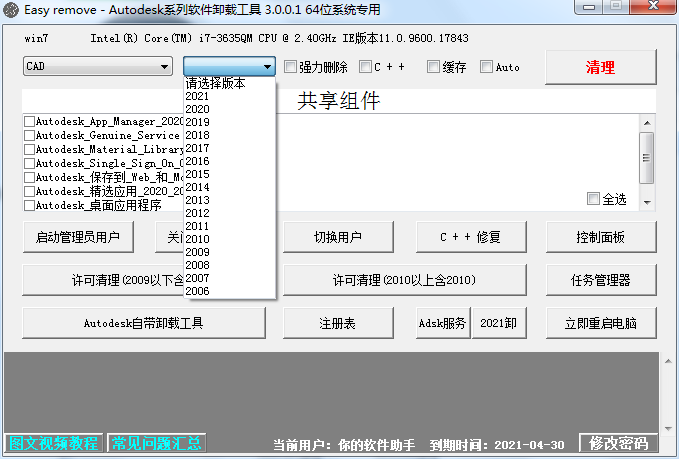This screenshot has width=679, height=459.
Task: Select version 2011 from the list
Action: pos(230,226)
